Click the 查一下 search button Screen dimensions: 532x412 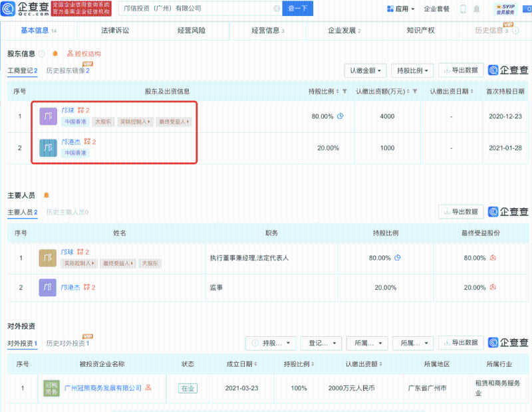pos(299,9)
